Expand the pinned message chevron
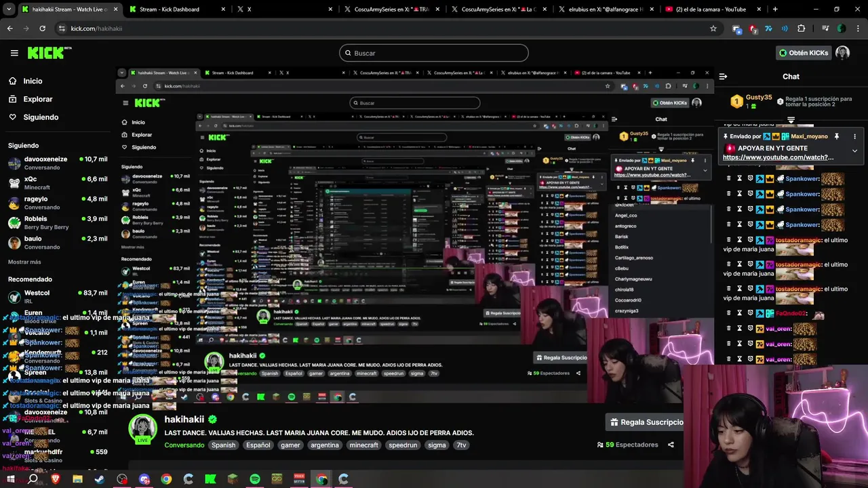This screenshot has height=488, width=868. pyautogui.click(x=854, y=150)
